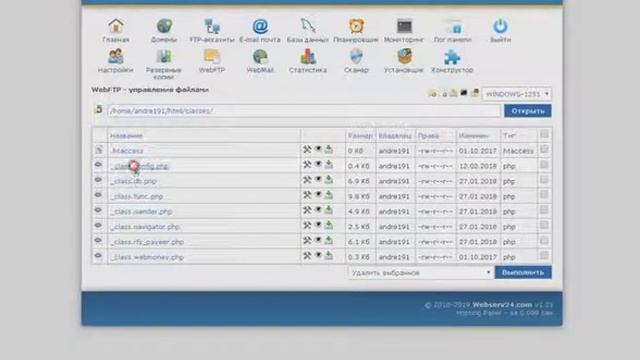640x360 pixels.
Task: Tick the checkbox for _class.webmoney.php row
Action: (x=544, y=256)
